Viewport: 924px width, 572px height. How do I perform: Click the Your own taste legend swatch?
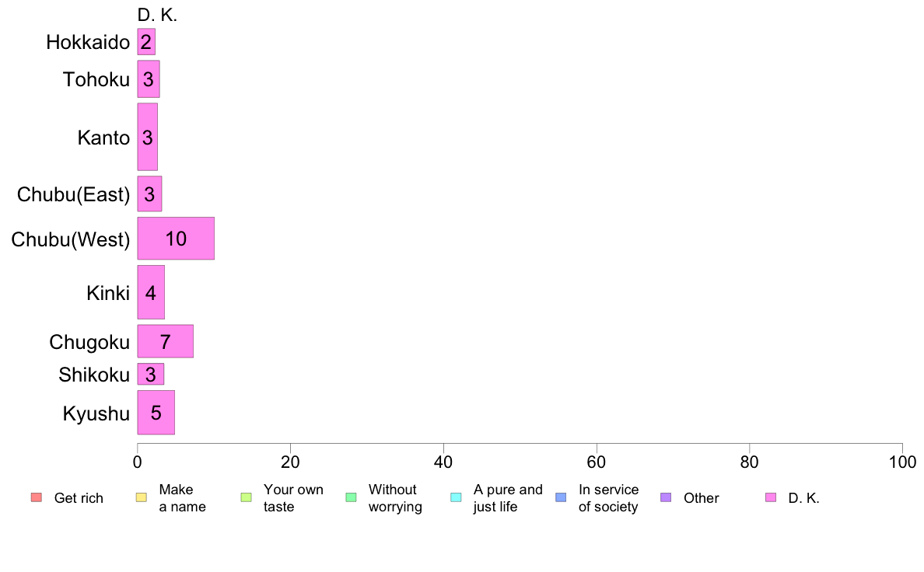[246, 497]
